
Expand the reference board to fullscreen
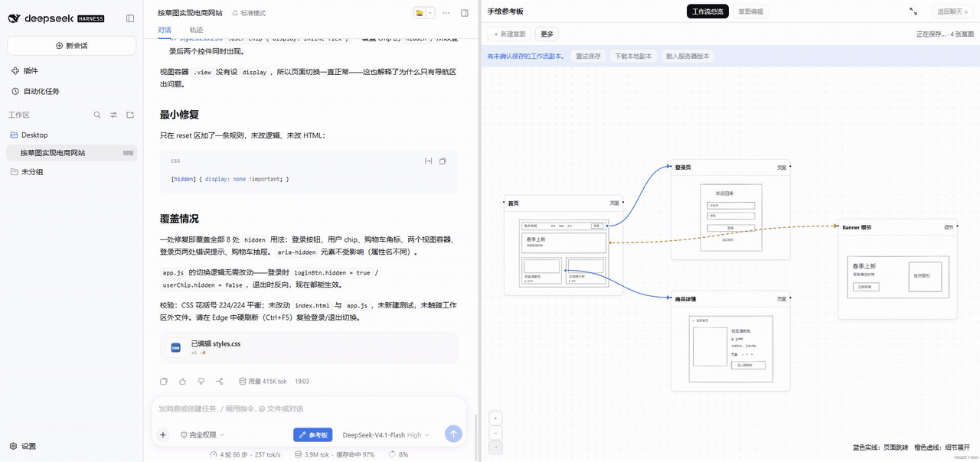click(913, 11)
